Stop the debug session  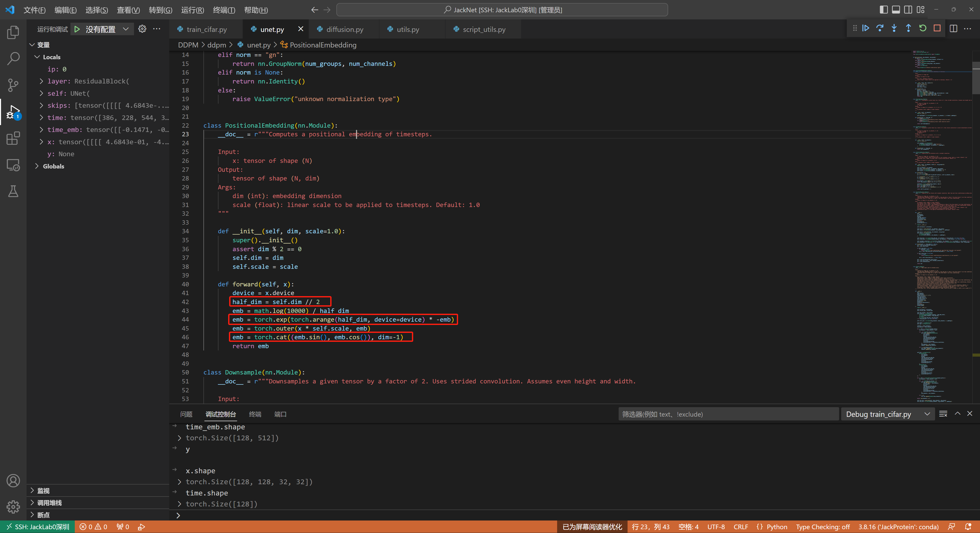937,28
